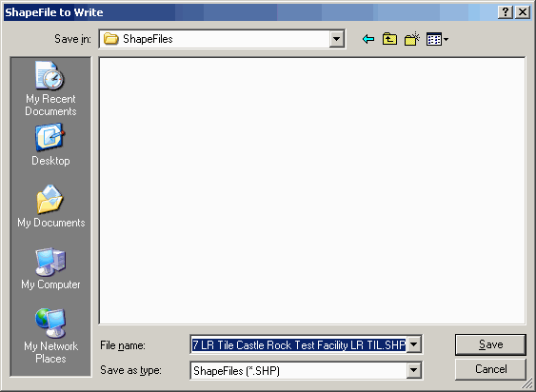This screenshot has width=536, height=392.
Task: Create a new folder with the toolbar icon
Action: tap(412, 39)
